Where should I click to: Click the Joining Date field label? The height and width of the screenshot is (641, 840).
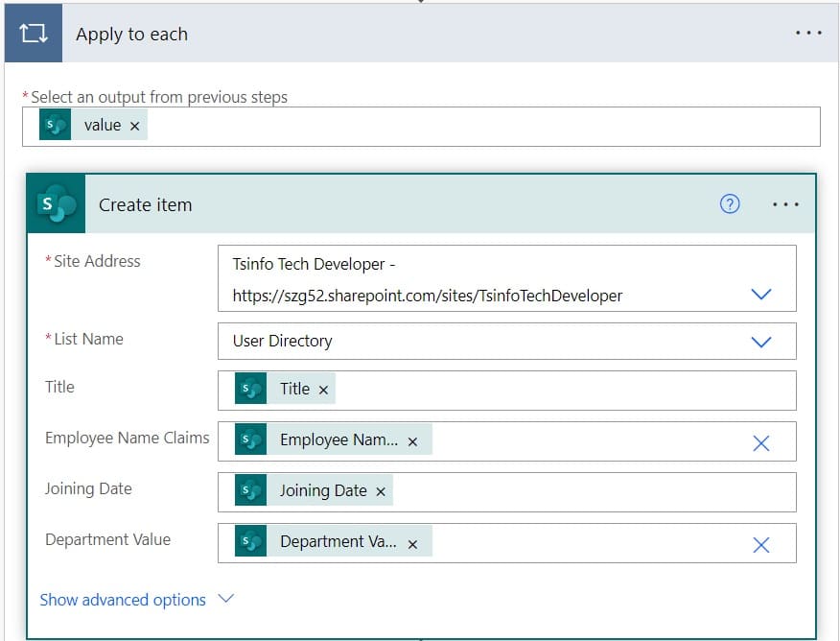point(88,488)
